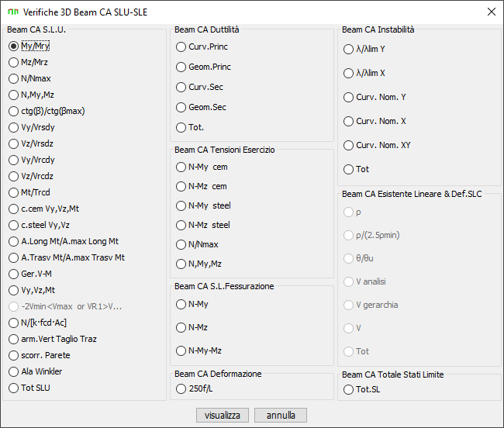The width and height of the screenshot is (504, 428).
Task: Select the Tot.SL total limit states option
Action: (362, 390)
